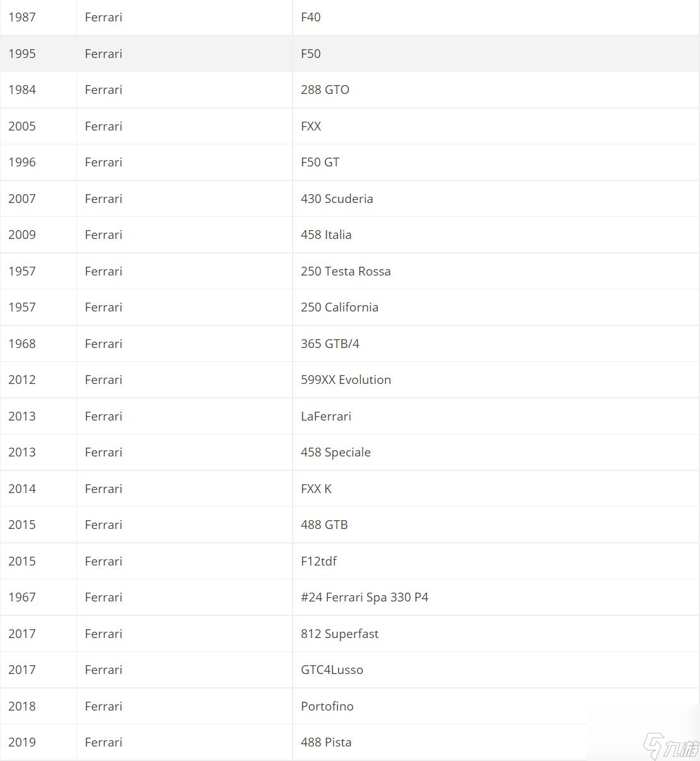Click the highlighted F50 row
This screenshot has width=700, height=761.
(x=350, y=54)
